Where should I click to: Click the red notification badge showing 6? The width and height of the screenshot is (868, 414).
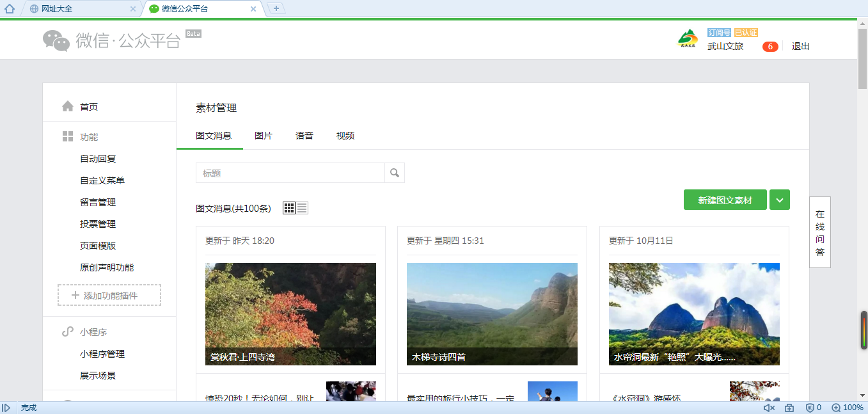769,46
